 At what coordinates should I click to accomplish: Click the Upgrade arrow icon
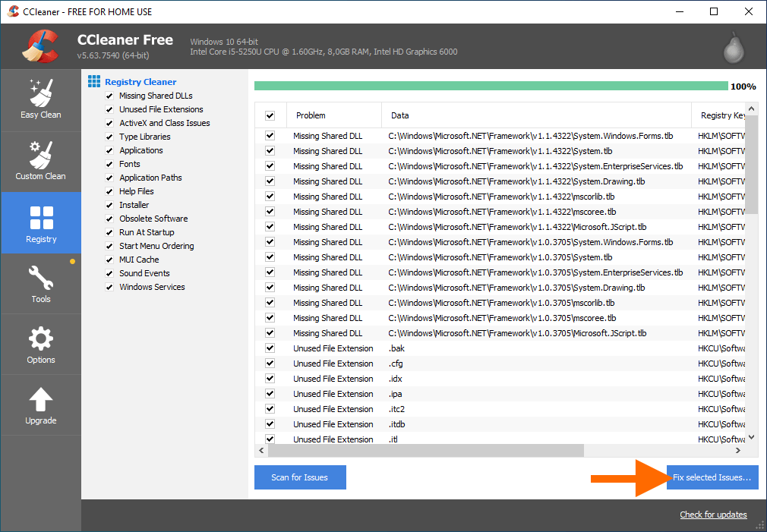point(40,399)
